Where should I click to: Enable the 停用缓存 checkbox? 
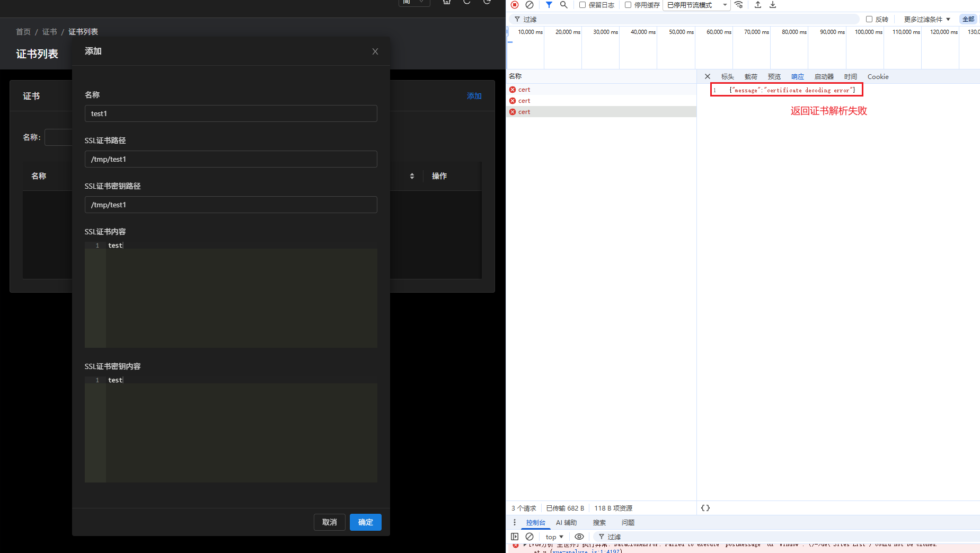click(x=628, y=5)
